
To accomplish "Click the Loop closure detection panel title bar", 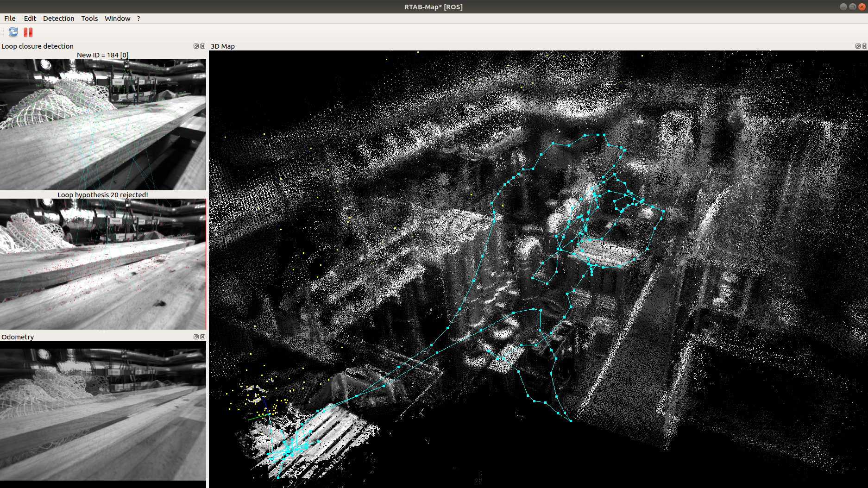I will 37,46.
